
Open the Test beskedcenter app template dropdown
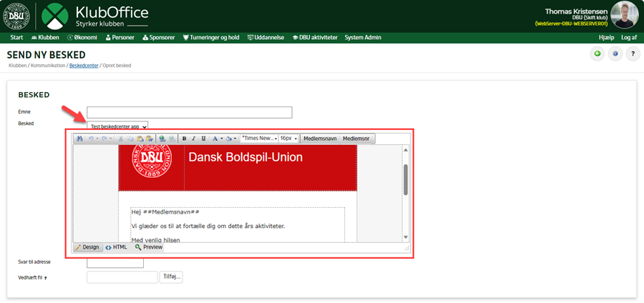pyautogui.click(x=117, y=126)
